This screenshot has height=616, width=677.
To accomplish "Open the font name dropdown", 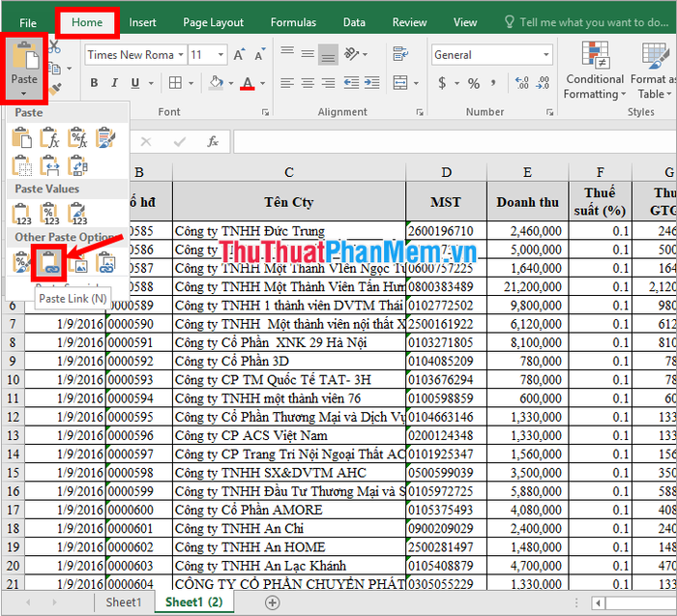I will click(181, 55).
